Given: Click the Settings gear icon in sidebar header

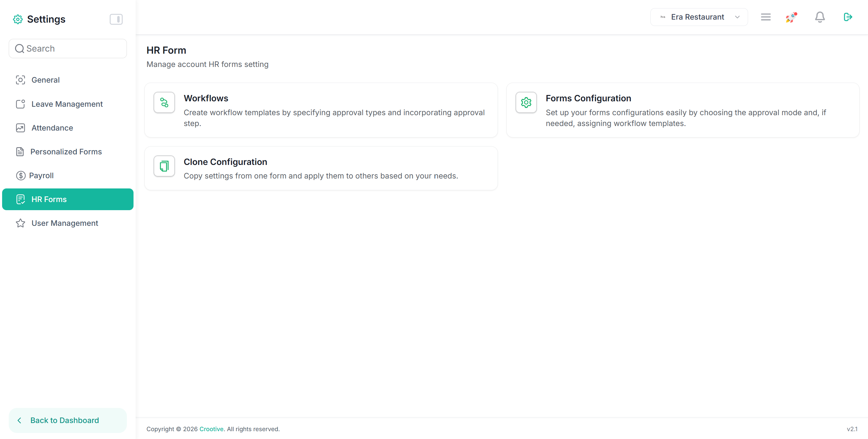Looking at the screenshot, I should tap(18, 19).
